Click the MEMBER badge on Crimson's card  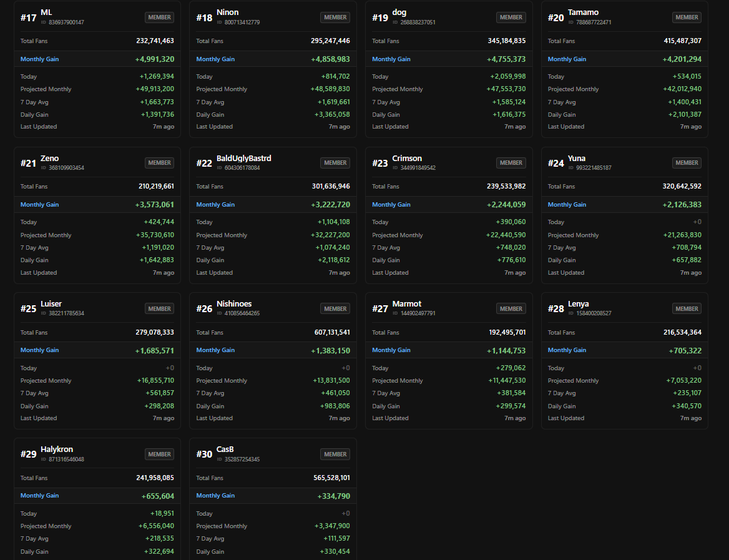[x=511, y=163]
